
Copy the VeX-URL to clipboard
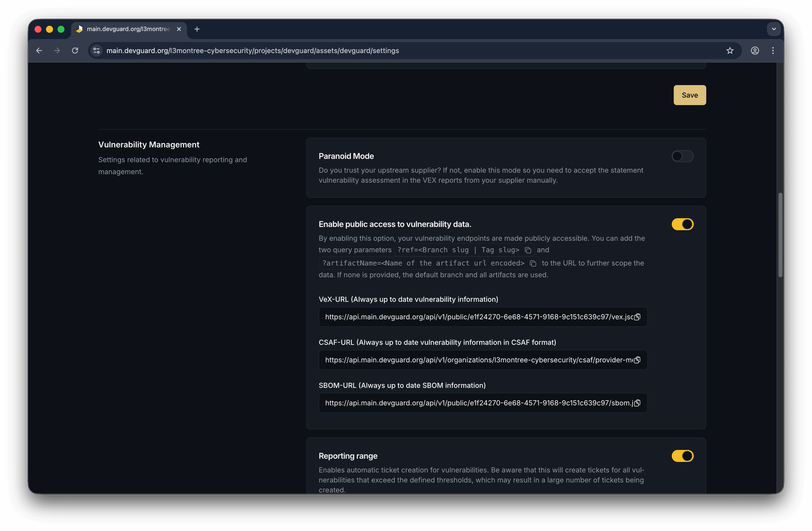[x=637, y=317]
